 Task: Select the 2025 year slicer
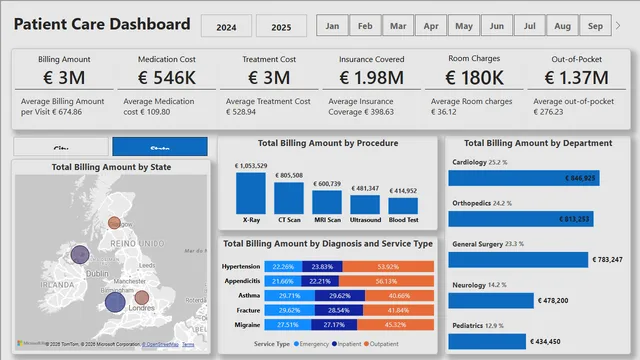click(x=281, y=26)
